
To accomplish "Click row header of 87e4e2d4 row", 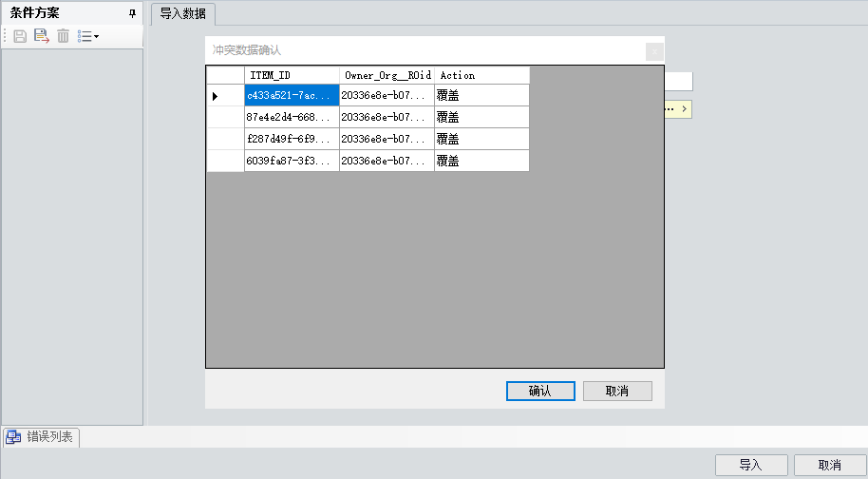I will coord(225,118).
